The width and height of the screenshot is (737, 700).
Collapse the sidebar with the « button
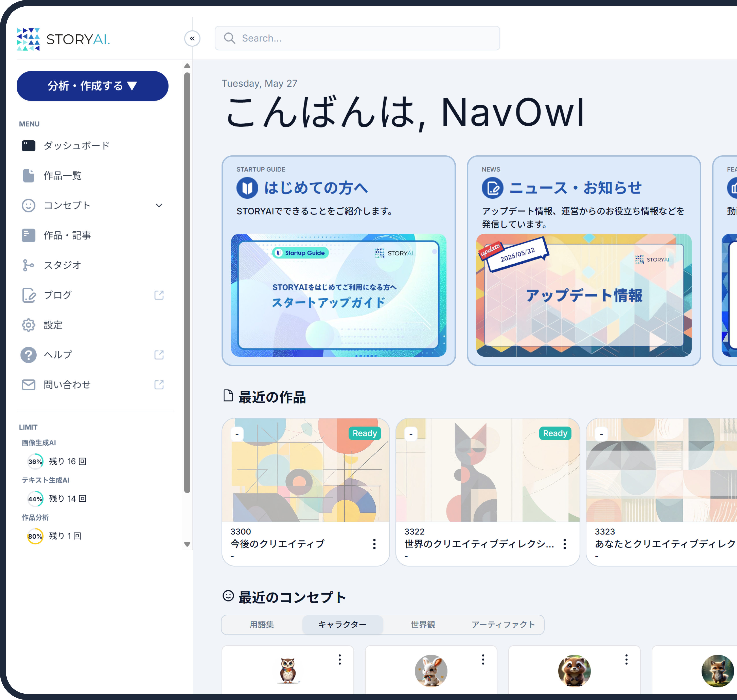tap(192, 38)
